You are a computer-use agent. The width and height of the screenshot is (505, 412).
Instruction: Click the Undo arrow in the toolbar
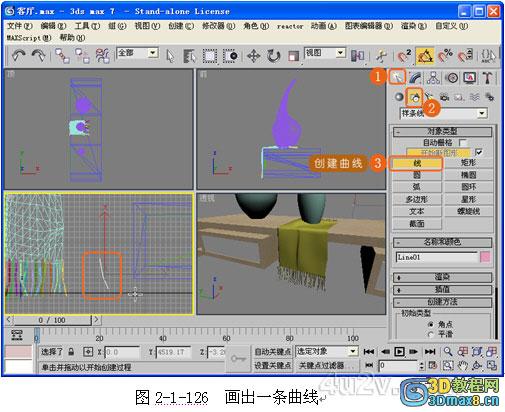coord(19,56)
